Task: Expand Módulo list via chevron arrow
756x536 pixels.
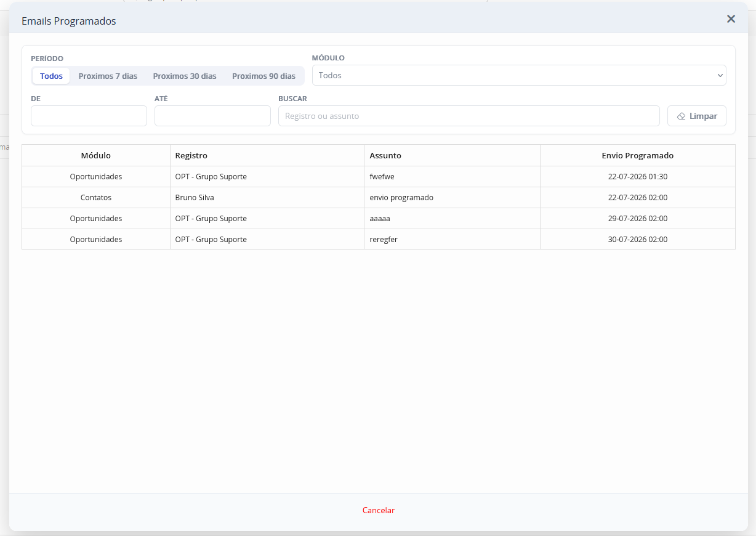Action: pyautogui.click(x=720, y=76)
